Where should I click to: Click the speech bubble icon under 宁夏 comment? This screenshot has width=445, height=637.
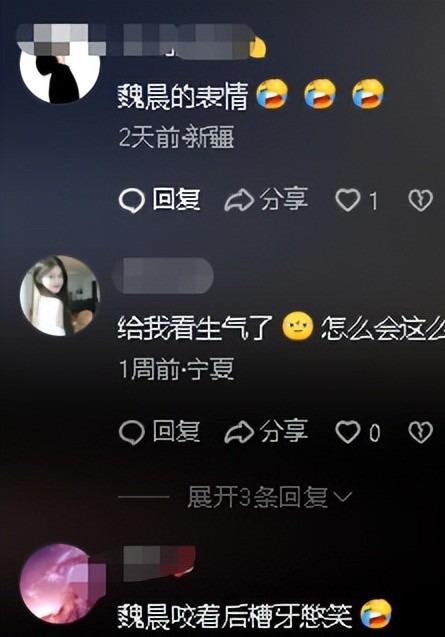click(132, 433)
